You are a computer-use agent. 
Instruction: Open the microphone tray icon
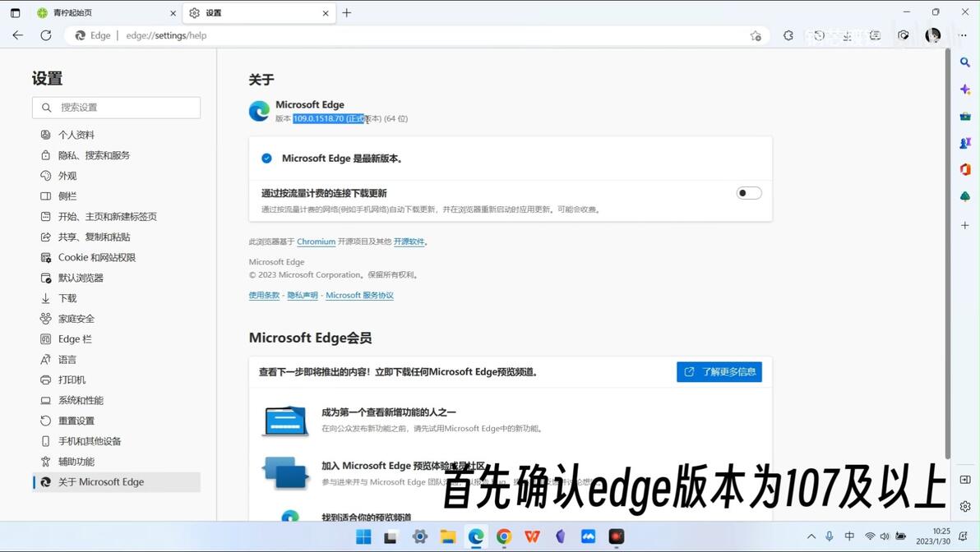pyautogui.click(x=830, y=536)
